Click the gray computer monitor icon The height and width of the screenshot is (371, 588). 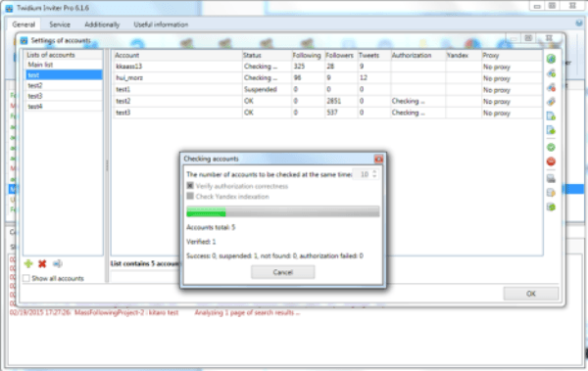click(551, 178)
